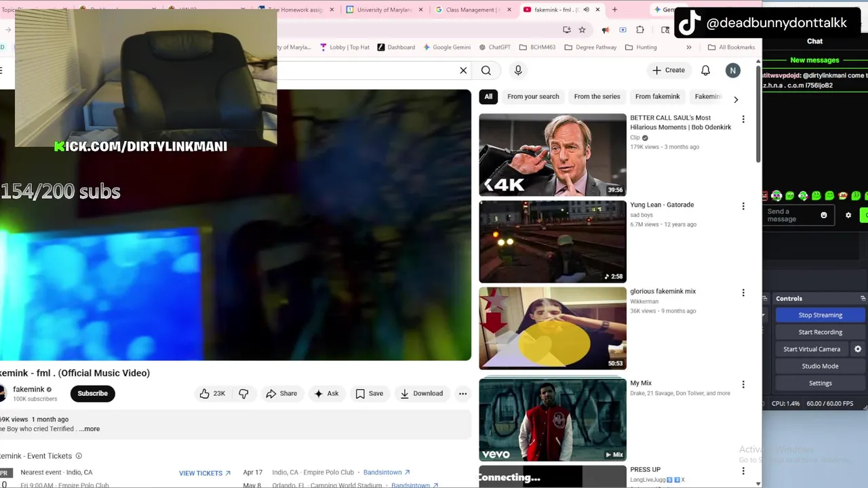Subscribe to fakemink channel
The image size is (868, 488).
click(93, 393)
